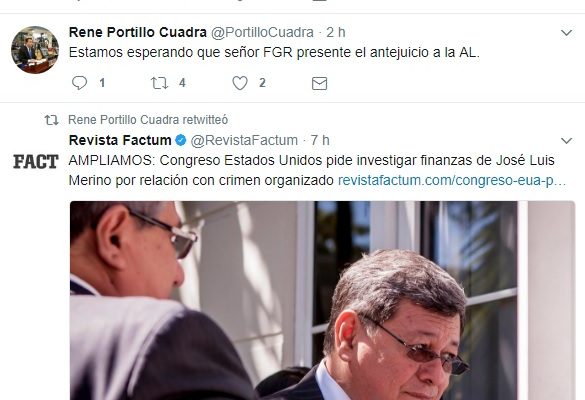This screenshot has height=400, width=585.
Task: Expand options chevron on Revista Factum tweet
Action: pos(566,141)
